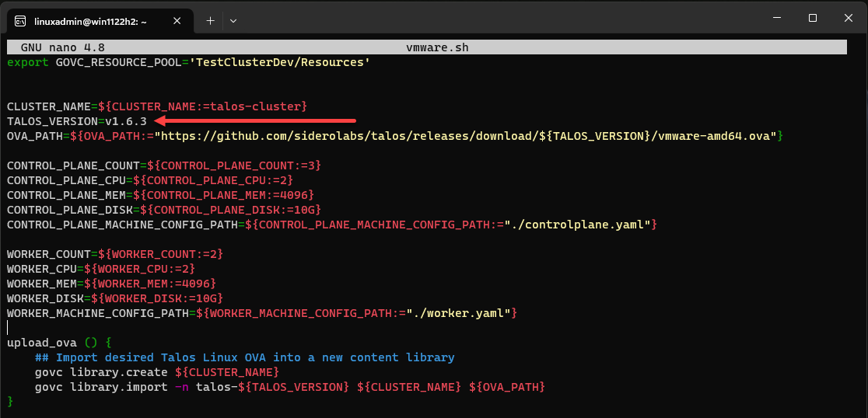Click the upload_ova function definition
The width and height of the screenshot is (868, 418).
(60, 343)
